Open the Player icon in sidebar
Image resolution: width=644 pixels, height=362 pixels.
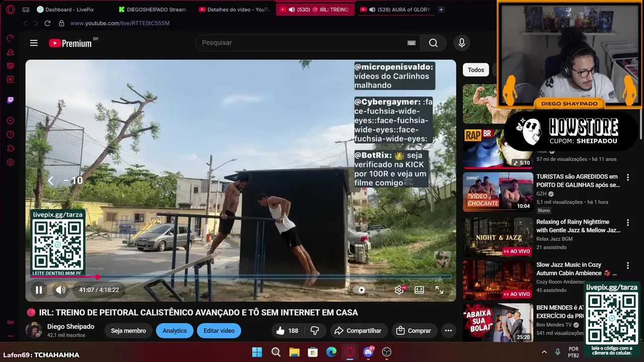[x=10, y=121]
